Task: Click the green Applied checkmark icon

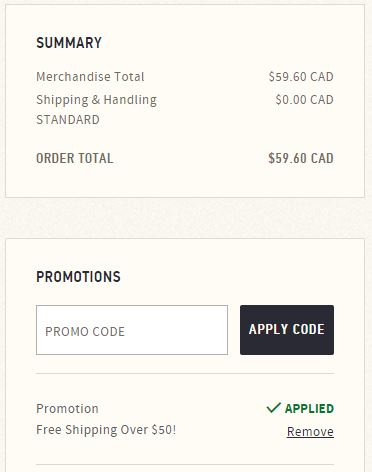Action: coord(274,408)
